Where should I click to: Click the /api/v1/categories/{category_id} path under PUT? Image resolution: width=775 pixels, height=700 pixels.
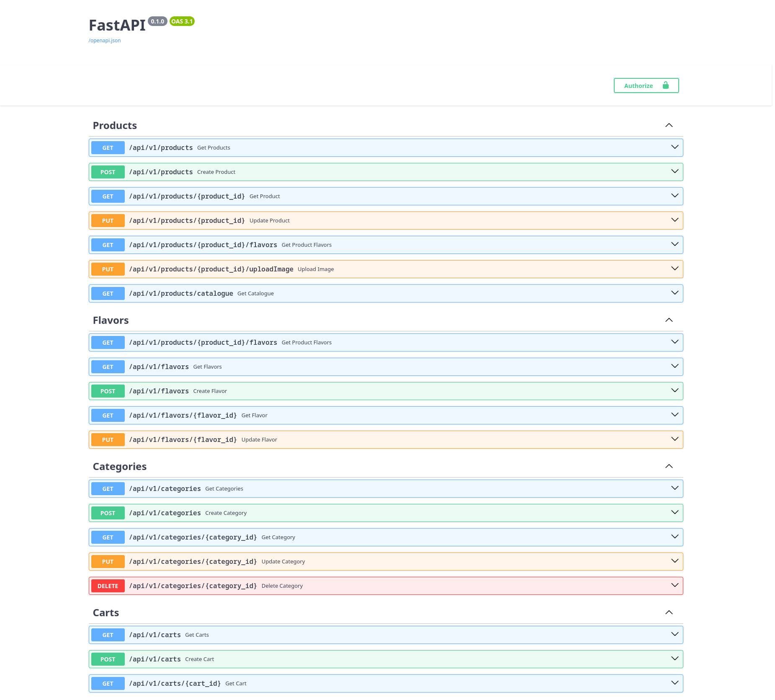[193, 562]
